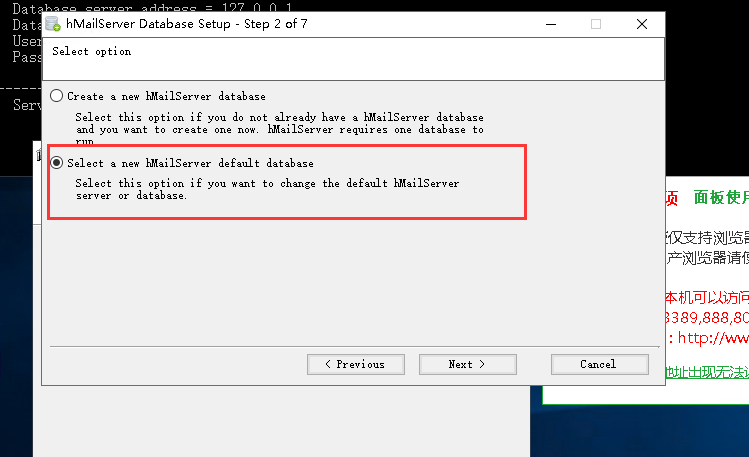Click 'Select option' heading text
749x457 pixels.
click(91, 52)
